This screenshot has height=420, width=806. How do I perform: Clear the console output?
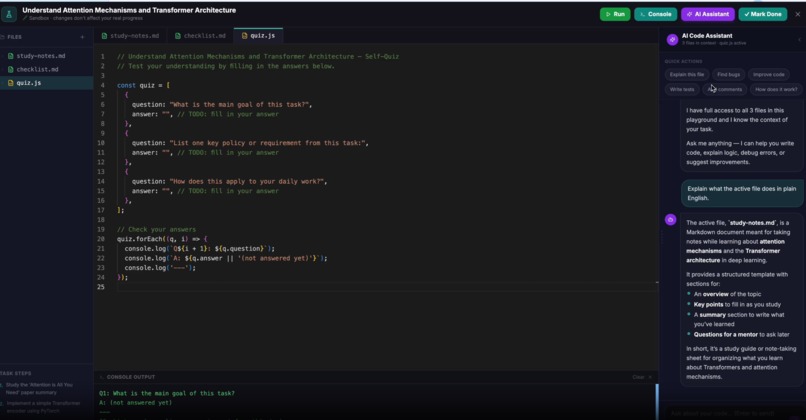638,377
